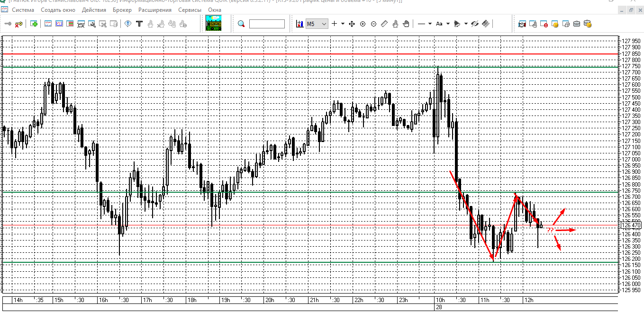Click the table with magnifier icon

pyautogui.click(x=91, y=24)
